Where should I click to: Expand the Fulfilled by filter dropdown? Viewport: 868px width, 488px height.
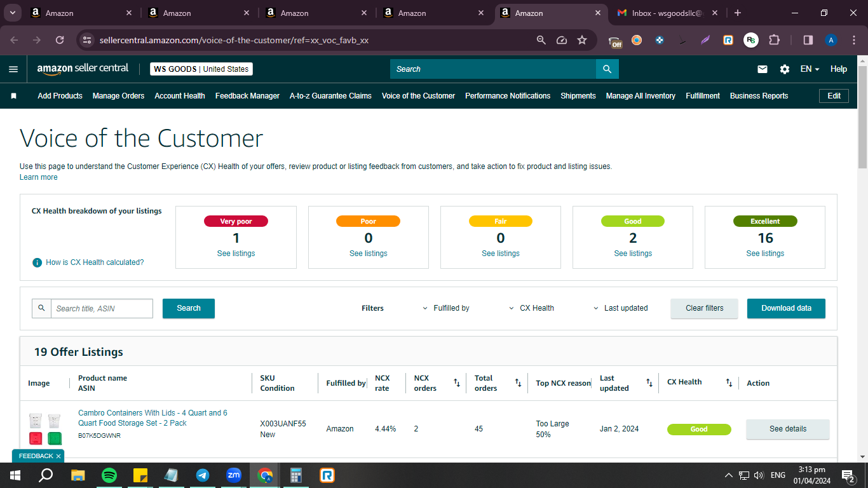click(446, 308)
